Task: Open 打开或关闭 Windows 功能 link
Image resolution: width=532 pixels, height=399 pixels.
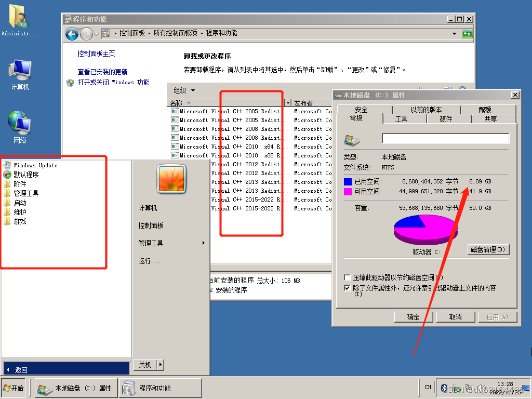Action: (113, 83)
